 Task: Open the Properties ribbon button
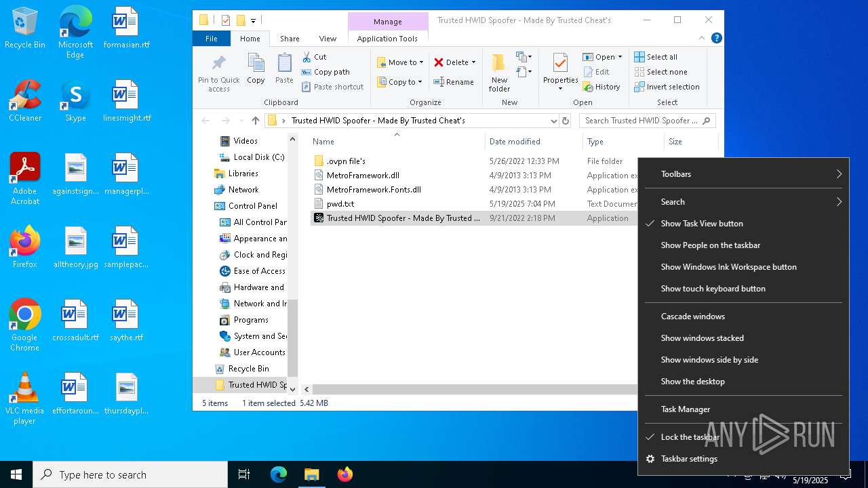[560, 73]
